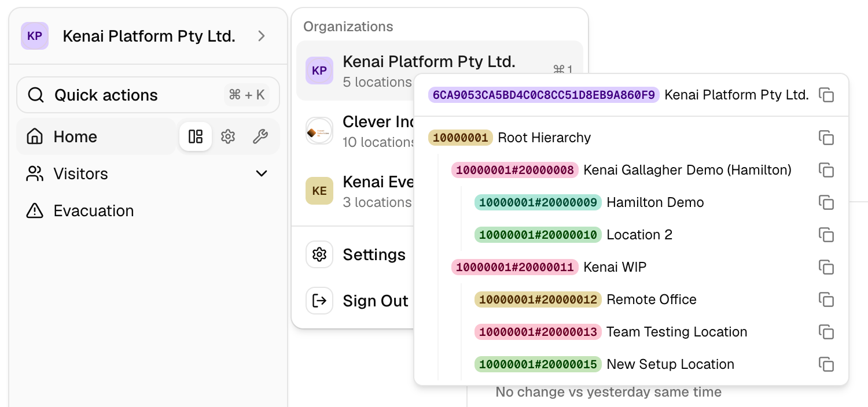Copy the Kenai WIP ID
868x407 pixels.
(826, 267)
